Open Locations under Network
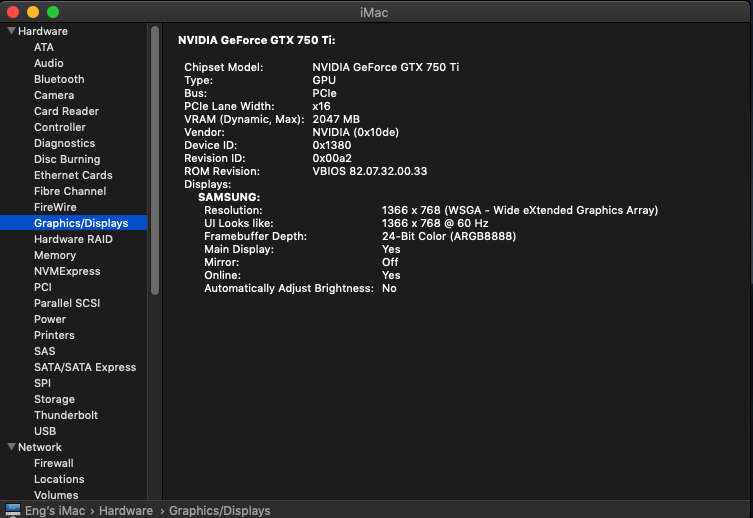Screen dimensions: 753x518 click(x=59, y=479)
